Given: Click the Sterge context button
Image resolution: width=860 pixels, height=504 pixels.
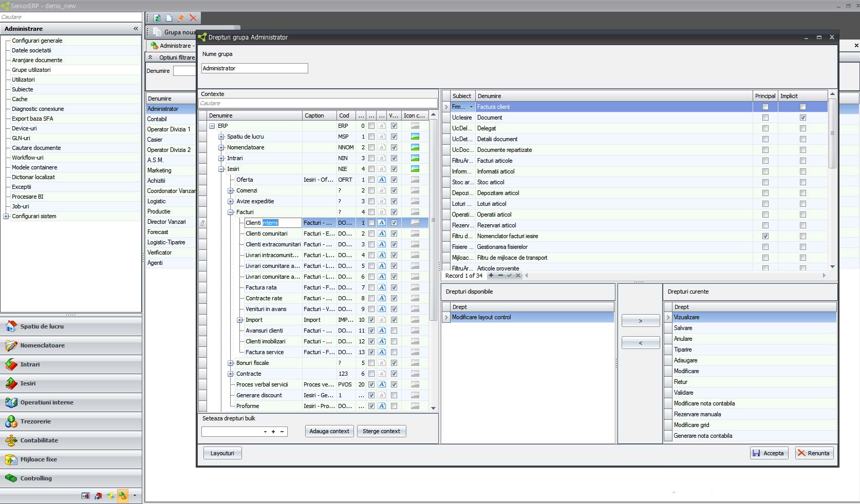Looking at the screenshot, I should pos(381,431).
